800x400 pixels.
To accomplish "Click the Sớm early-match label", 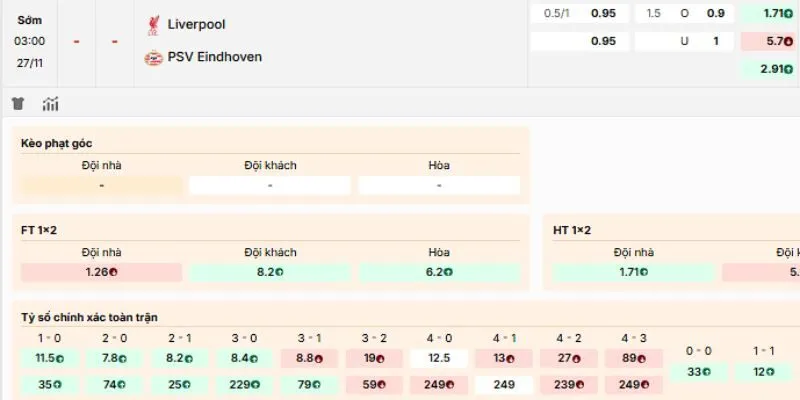I will tap(30, 20).
